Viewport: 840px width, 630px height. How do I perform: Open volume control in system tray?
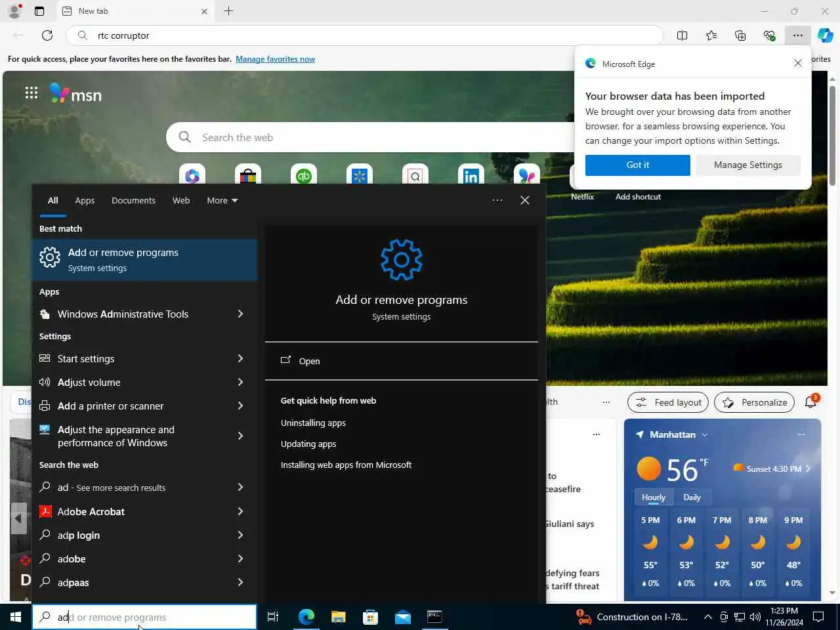[x=755, y=617]
